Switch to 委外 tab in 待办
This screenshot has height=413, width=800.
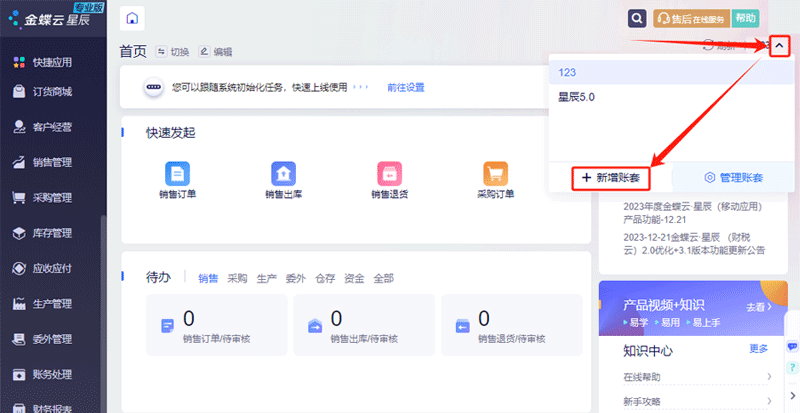tap(295, 278)
